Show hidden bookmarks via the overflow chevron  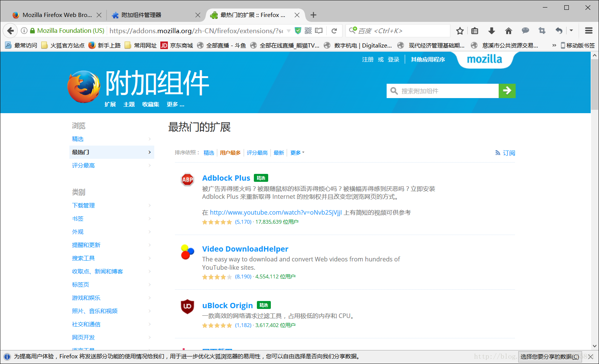pyautogui.click(x=554, y=45)
